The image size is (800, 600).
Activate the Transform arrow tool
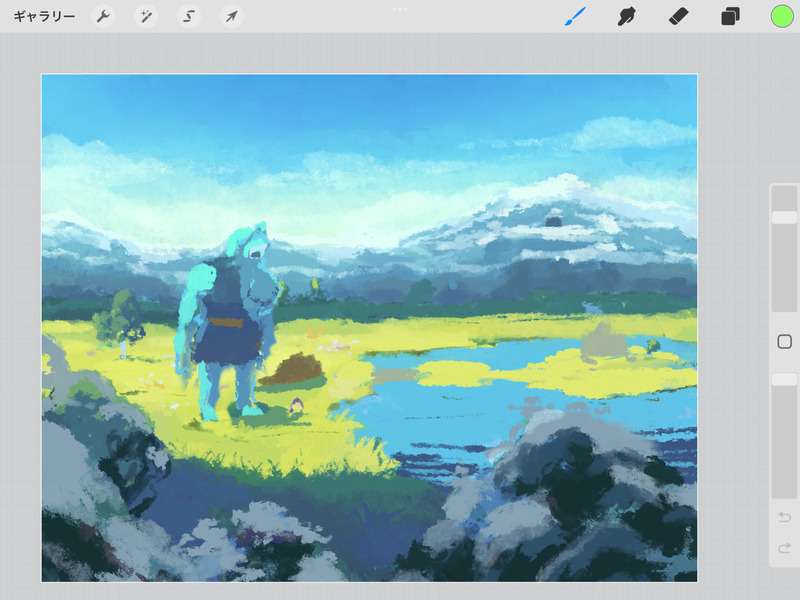[x=232, y=16]
